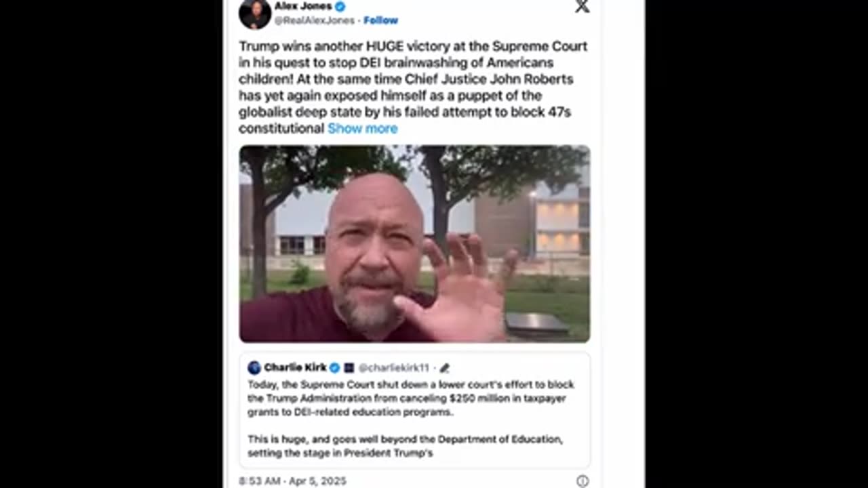This screenshot has width=868, height=488.
Task: Open the Charlie Kirk display name
Action: tap(295, 368)
